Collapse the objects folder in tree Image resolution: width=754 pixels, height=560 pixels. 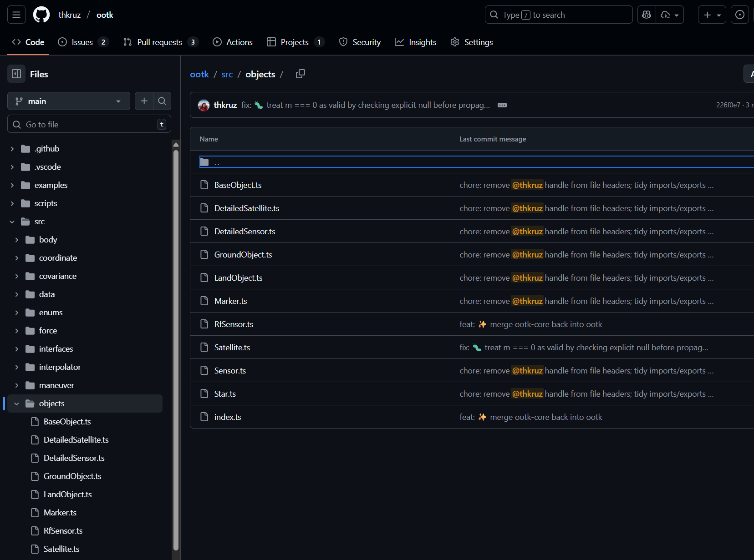17,404
